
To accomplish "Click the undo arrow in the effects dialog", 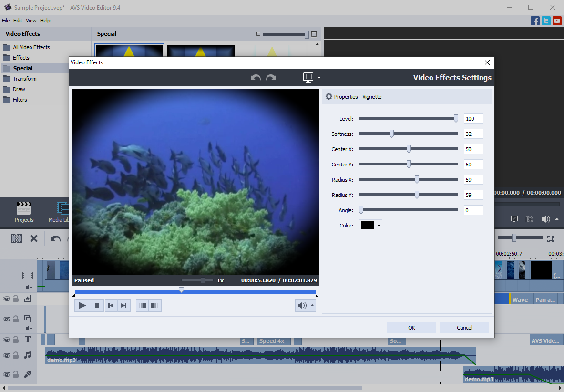I will point(256,77).
